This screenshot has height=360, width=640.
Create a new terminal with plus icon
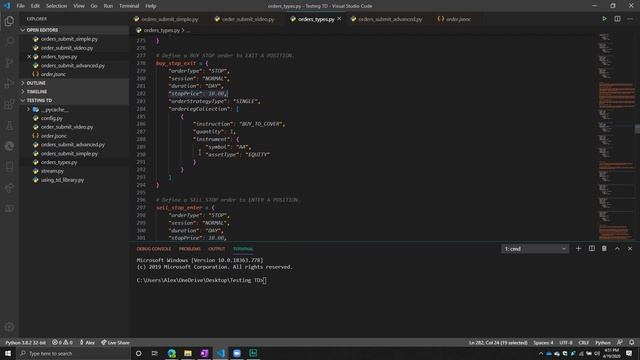pos(578,249)
